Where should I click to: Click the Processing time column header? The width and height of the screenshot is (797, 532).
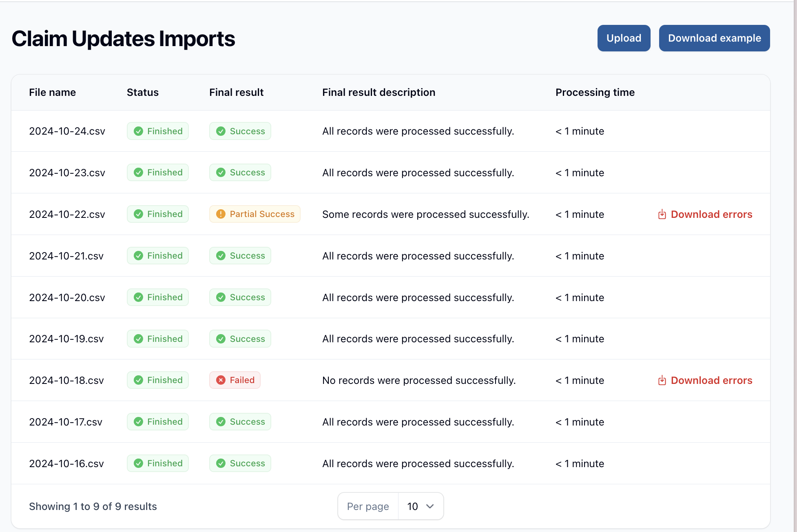(595, 93)
